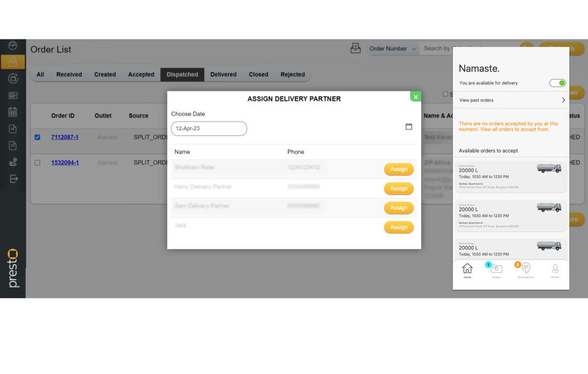Tap the Home icon in mobile app
588x374 pixels.
467,269
